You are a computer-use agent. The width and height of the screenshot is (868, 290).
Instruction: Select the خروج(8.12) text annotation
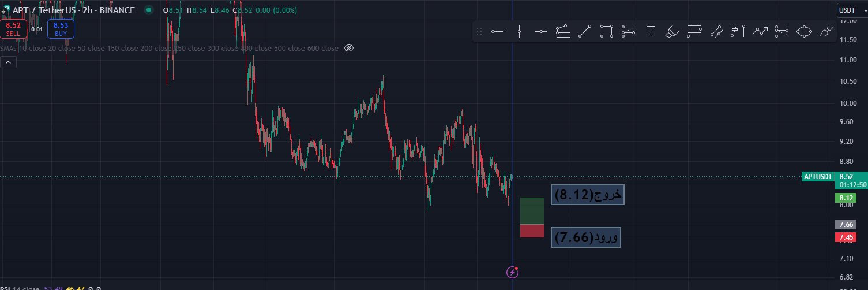click(588, 195)
